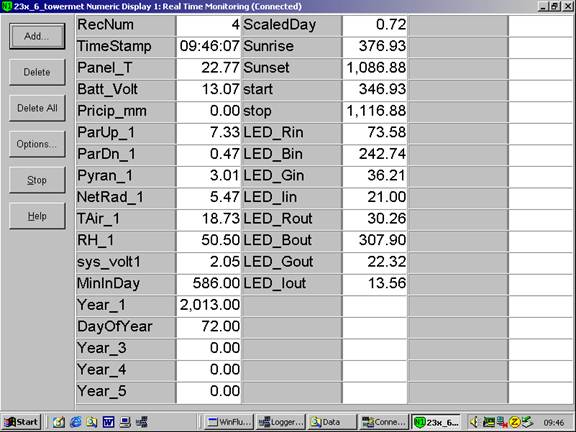Select the Sunset value 1,086.88
The height and width of the screenshot is (432, 576).
pyautogui.click(x=375, y=68)
